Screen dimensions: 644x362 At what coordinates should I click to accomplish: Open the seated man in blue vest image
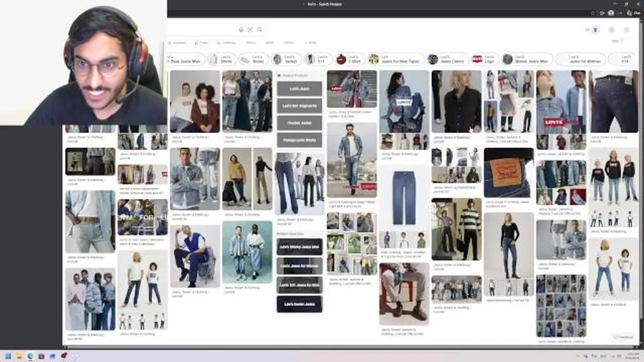(x=195, y=256)
